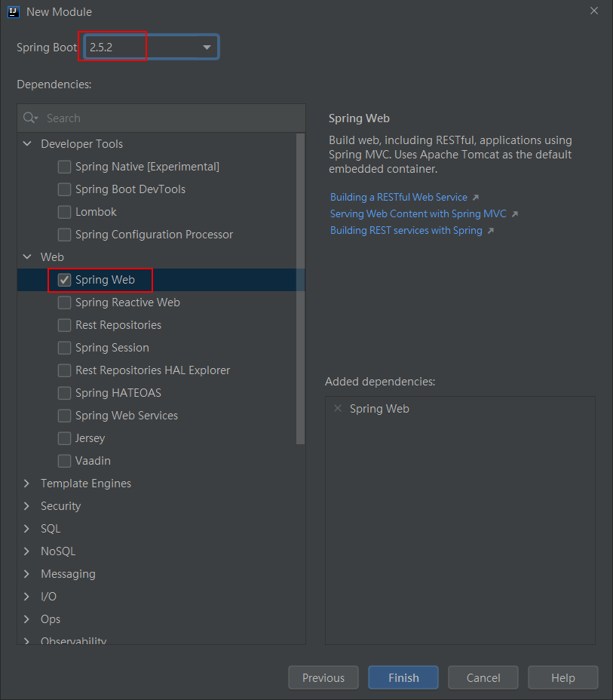Select Spring Web in Added dependencies
The height and width of the screenshot is (700, 613).
pyautogui.click(x=379, y=409)
